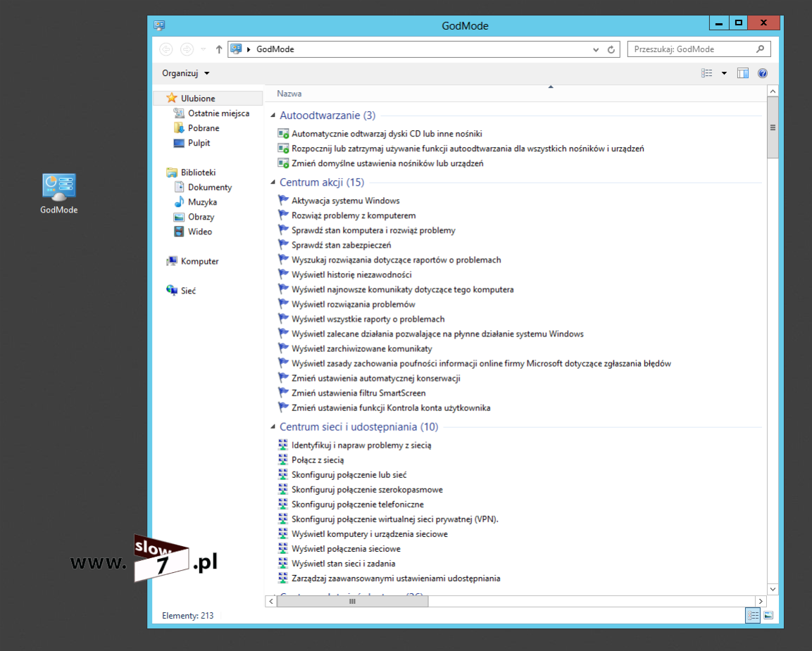Click the Nazwa column header
The image size is (812, 651).
coord(289,94)
